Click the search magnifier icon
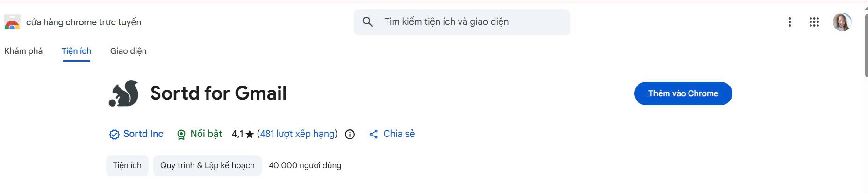 [368, 22]
